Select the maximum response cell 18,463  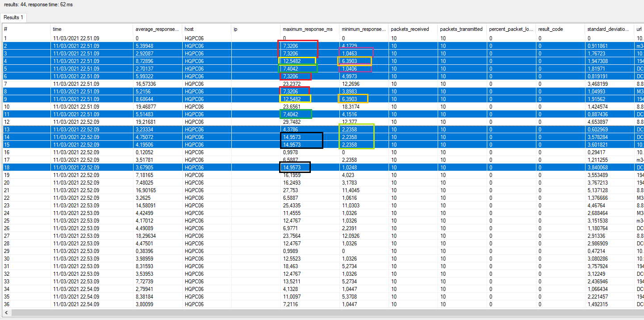pyautogui.click(x=310, y=266)
